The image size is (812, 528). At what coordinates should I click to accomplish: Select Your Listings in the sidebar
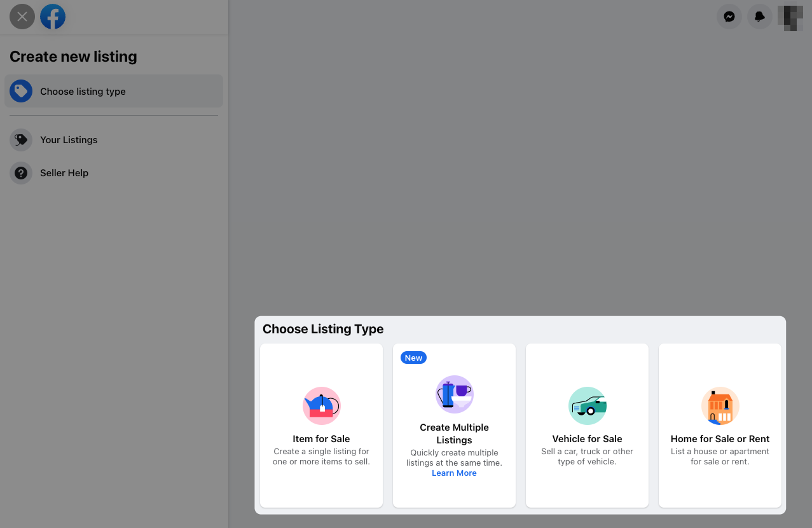coord(68,139)
